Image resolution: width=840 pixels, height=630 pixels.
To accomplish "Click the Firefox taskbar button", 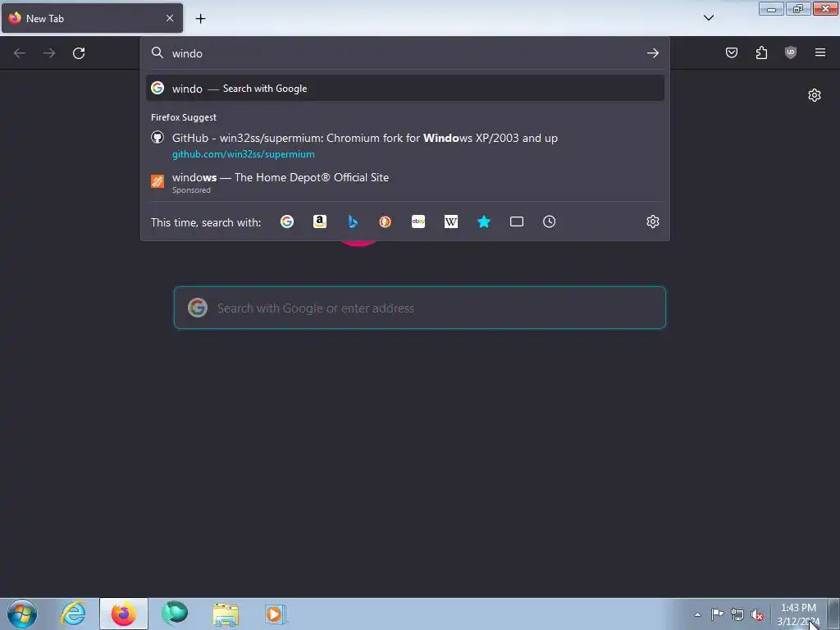I will point(123,614).
